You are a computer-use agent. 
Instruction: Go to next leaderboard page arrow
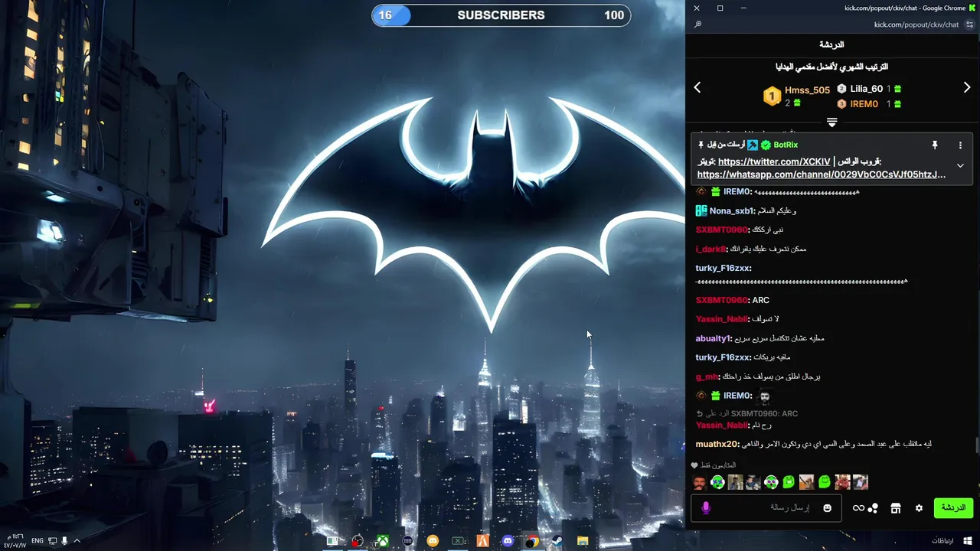click(x=967, y=88)
